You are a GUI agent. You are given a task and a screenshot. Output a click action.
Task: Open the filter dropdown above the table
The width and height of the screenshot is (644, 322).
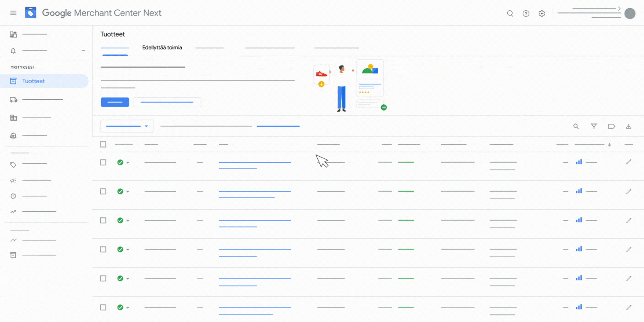click(x=127, y=126)
